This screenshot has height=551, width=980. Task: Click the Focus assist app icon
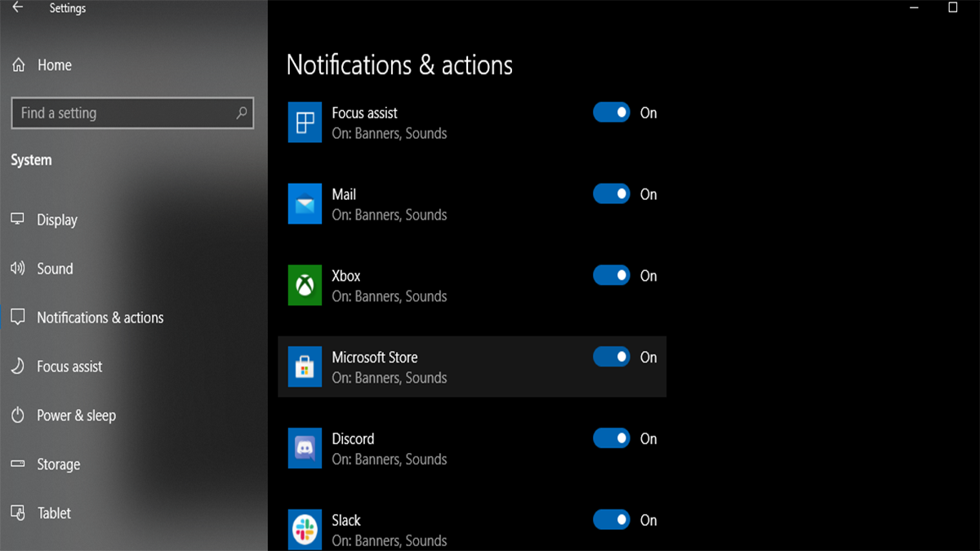305,122
